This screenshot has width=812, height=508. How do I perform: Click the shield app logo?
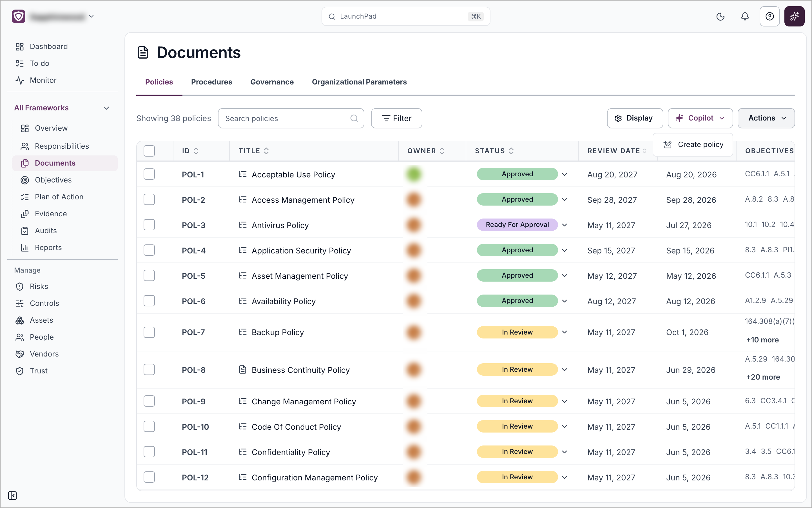pyautogui.click(x=19, y=16)
